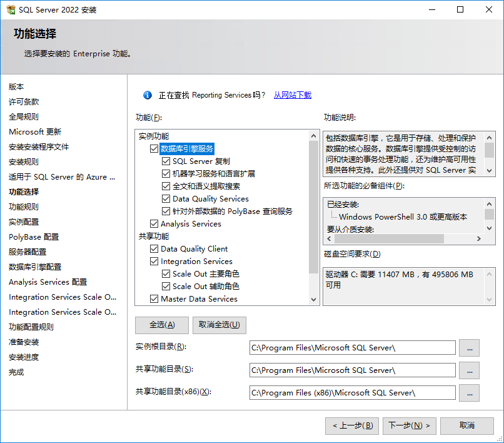Toggle Master Data Services checkbox
Image resolution: width=504 pixels, height=443 pixels.
coord(154,299)
